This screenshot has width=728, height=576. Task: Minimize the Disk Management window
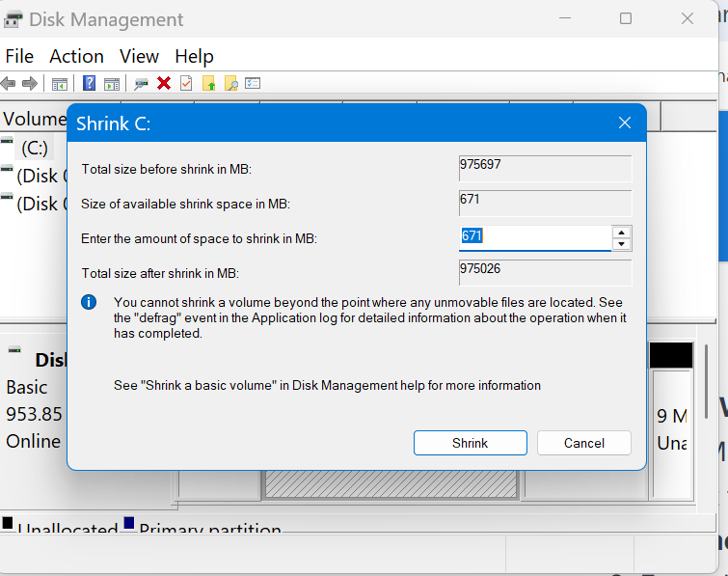(565, 18)
